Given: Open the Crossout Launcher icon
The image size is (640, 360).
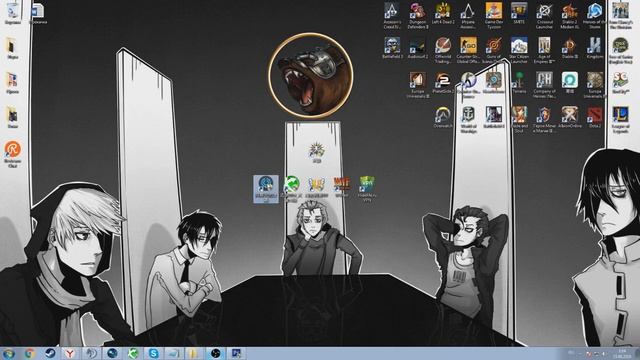Looking at the screenshot, I should tap(544, 16).
